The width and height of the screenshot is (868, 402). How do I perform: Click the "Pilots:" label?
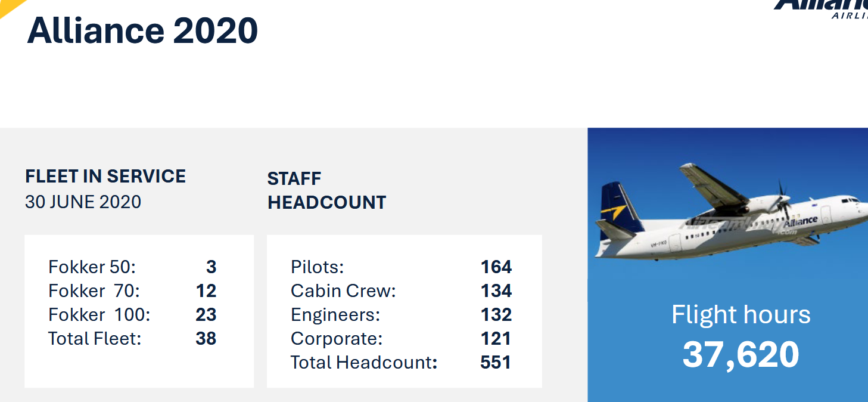coord(317,267)
